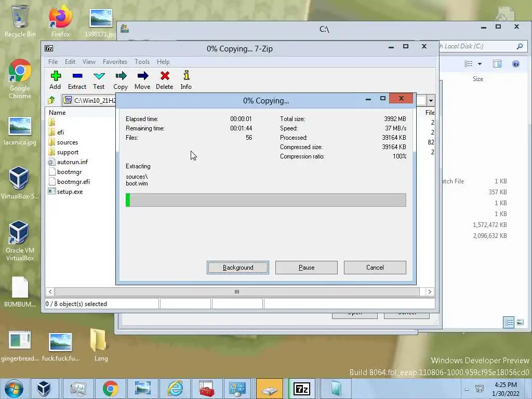
Task: Open the Lang folder on desktop
Action: [101, 344]
